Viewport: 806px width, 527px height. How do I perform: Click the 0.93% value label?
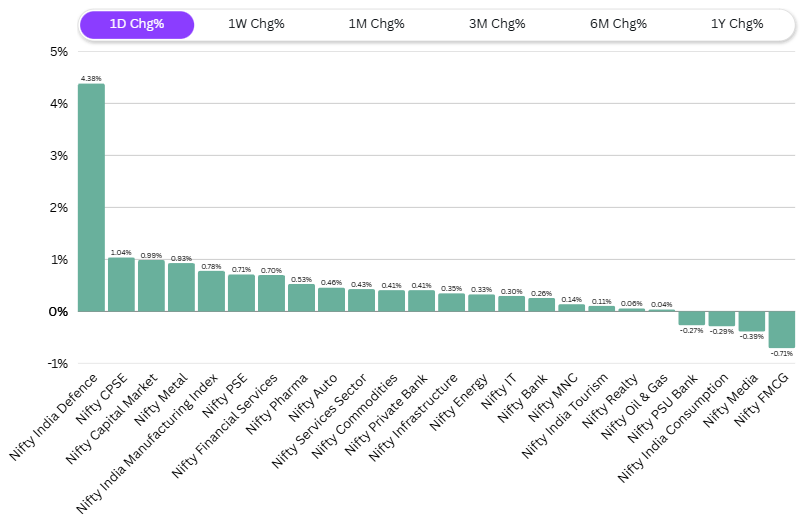181,259
